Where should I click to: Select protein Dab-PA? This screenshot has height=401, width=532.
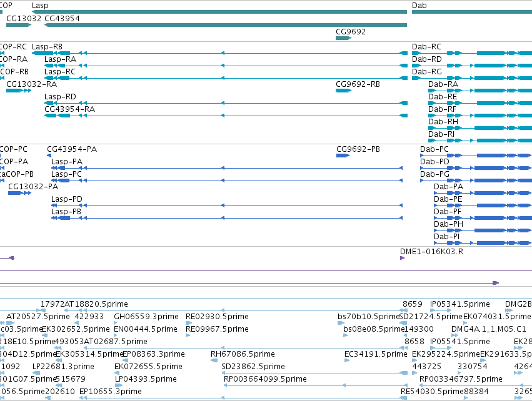448,186
